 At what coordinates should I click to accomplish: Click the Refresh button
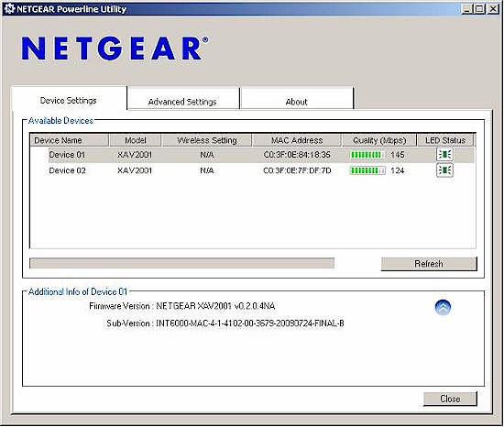tap(429, 264)
